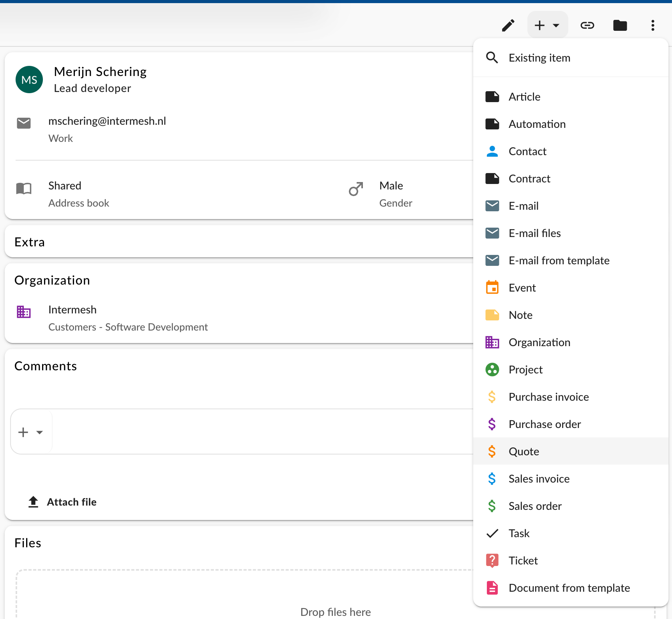Image resolution: width=672 pixels, height=619 pixels.
Task: Select Contract in the add menu
Action: [x=571, y=179]
